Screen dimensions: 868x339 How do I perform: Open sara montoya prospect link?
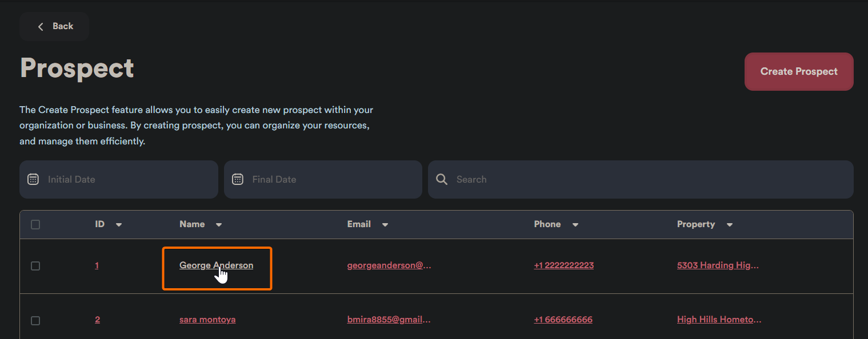pyautogui.click(x=207, y=320)
